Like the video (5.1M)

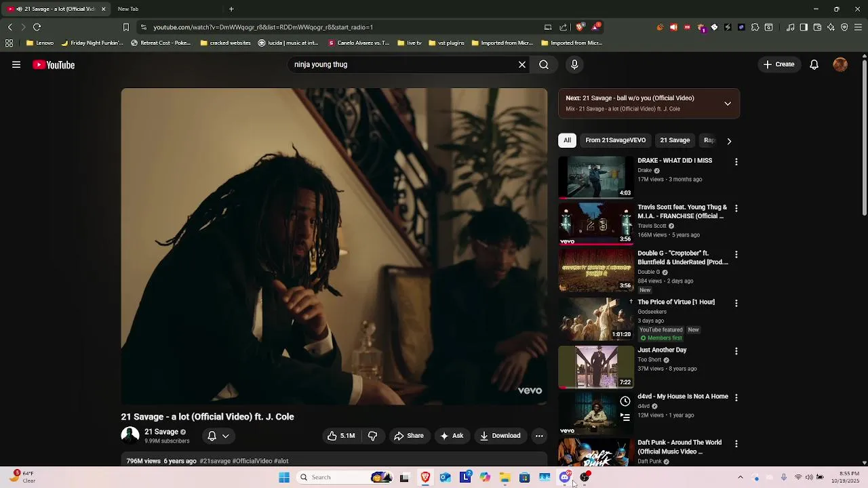[x=341, y=436]
